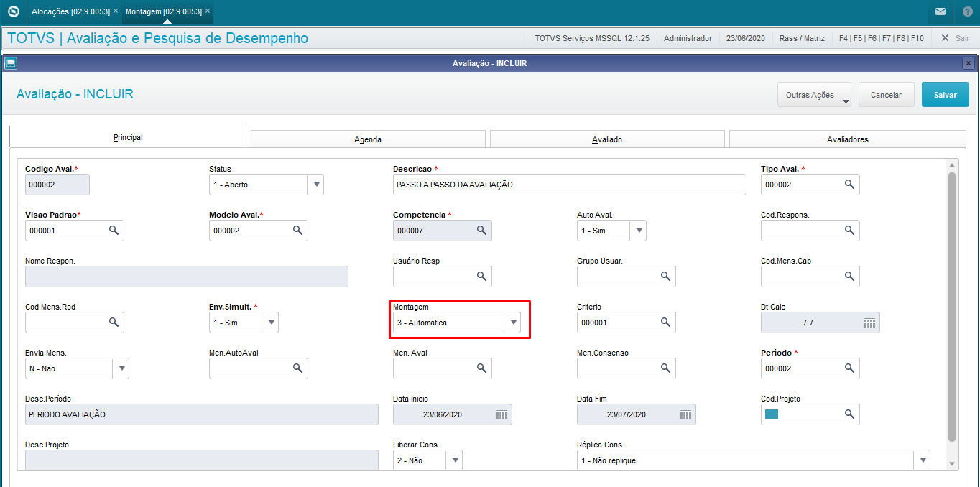Click magnifier in Men. Aval field
This screenshot has width=980, height=487.
pos(481,368)
